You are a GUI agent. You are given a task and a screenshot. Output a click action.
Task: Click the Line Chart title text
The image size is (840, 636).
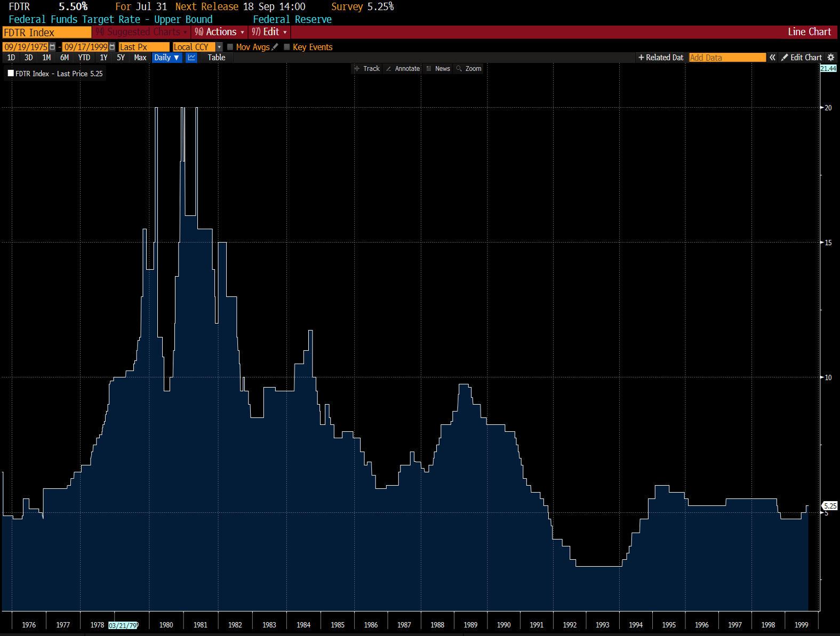coord(809,32)
